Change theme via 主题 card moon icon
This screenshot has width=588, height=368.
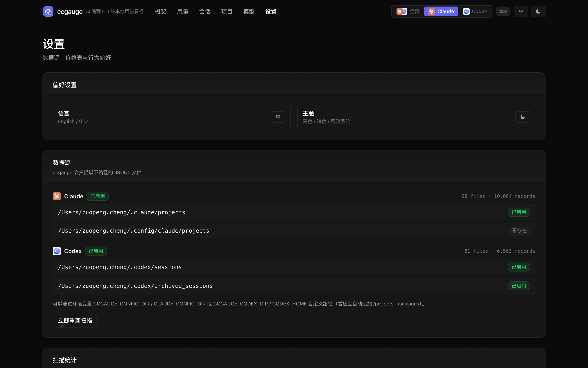point(522,117)
